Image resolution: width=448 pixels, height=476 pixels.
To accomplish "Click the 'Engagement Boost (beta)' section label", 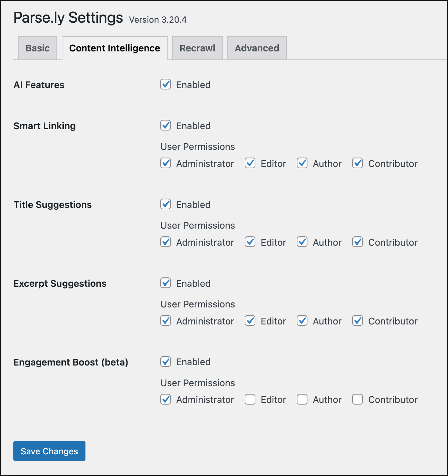I will (71, 362).
